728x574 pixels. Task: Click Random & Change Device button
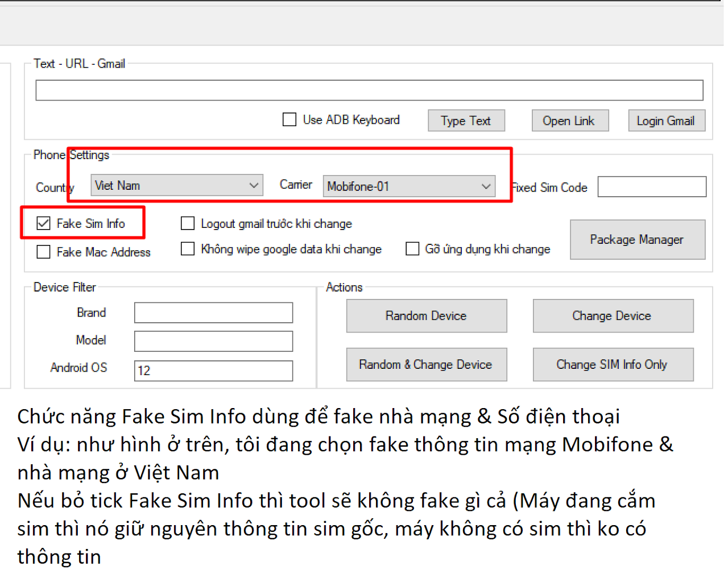(x=426, y=365)
